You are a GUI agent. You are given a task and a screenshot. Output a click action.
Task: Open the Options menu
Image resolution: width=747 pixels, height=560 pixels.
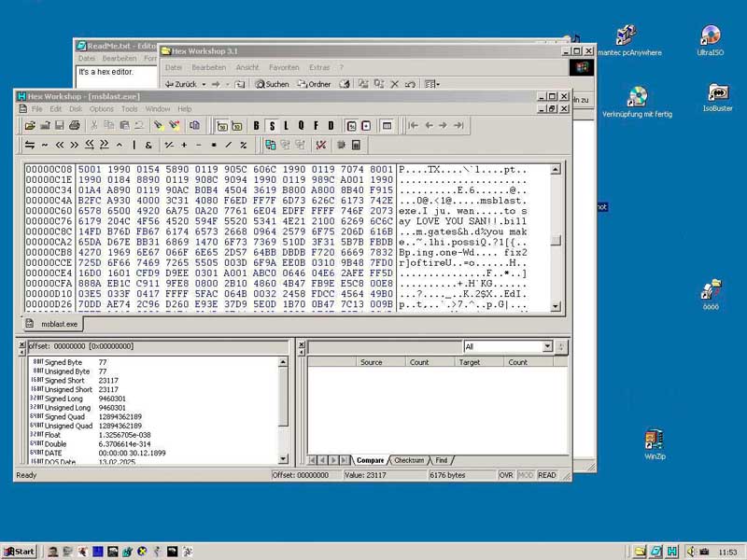[x=102, y=109]
